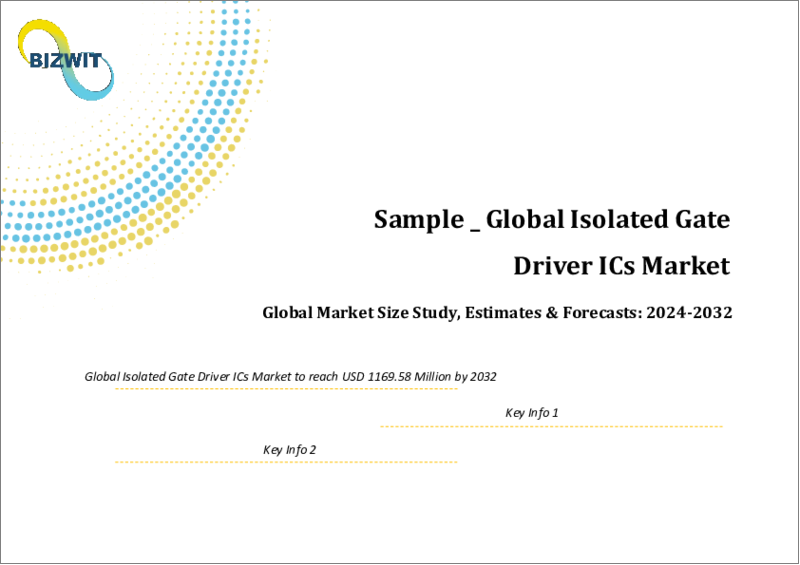Click the word 'Sample' in the title

[415, 219]
